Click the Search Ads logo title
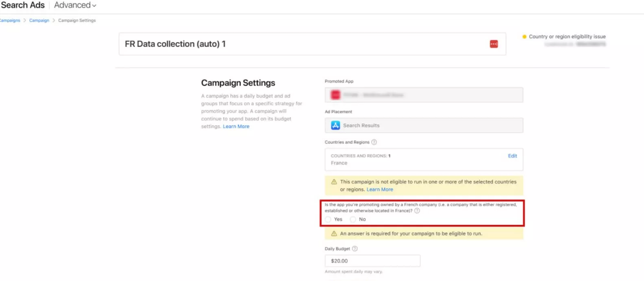The image size is (644, 281). tap(23, 5)
